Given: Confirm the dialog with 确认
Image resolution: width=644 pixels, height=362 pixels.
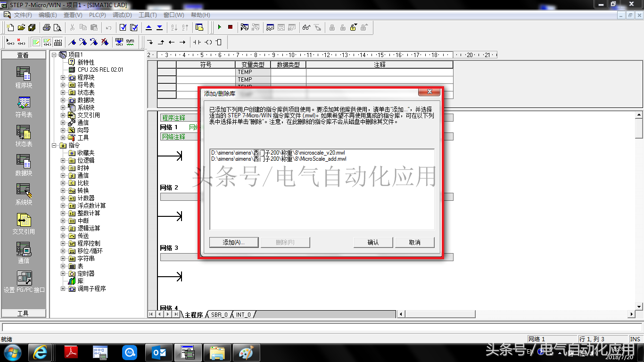Looking at the screenshot, I should [x=373, y=242].
